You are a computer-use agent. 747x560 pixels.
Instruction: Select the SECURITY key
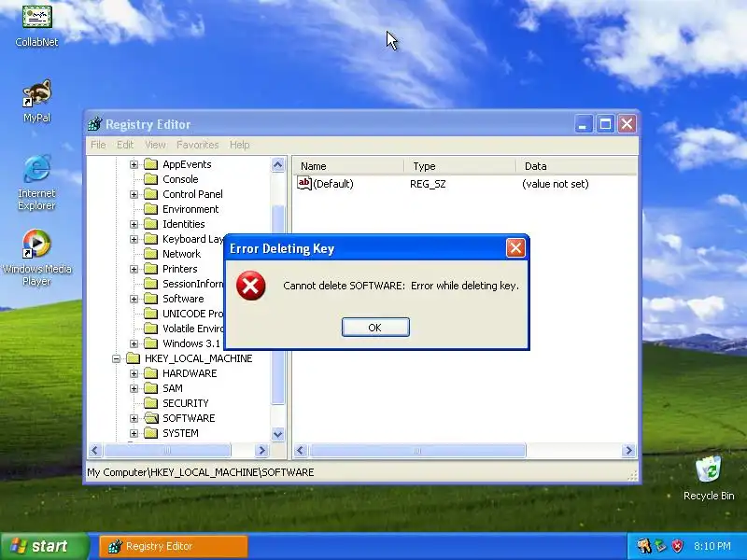[x=185, y=403]
